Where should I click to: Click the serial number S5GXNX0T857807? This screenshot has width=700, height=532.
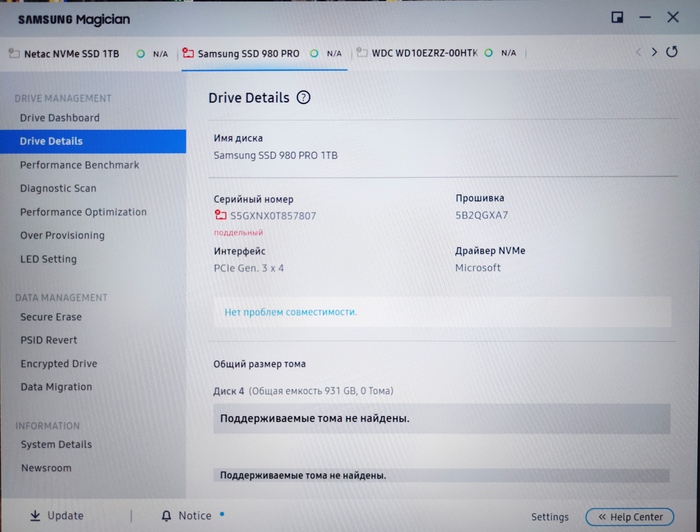(x=273, y=216)
